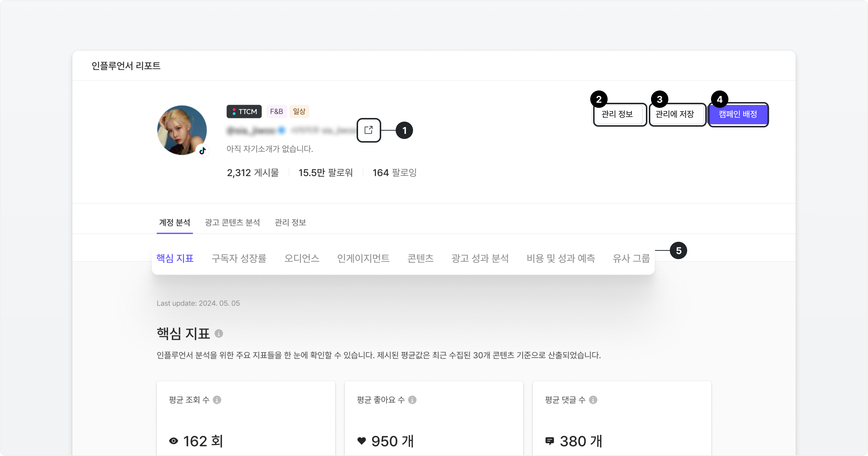
Task: Open the external profile link icon
Action: (369, 130)
